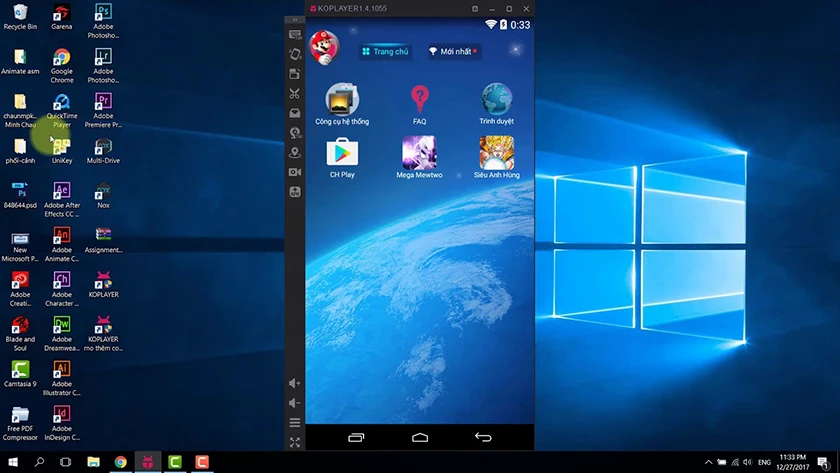Viewport: 840px width, 473px height.
Task: Launch the Mega Mewtwo game
Action: click(419, 158)
